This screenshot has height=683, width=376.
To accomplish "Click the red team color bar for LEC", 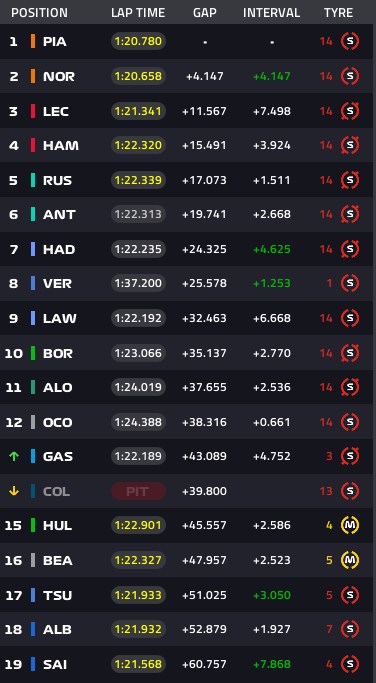I will (33, 111).
